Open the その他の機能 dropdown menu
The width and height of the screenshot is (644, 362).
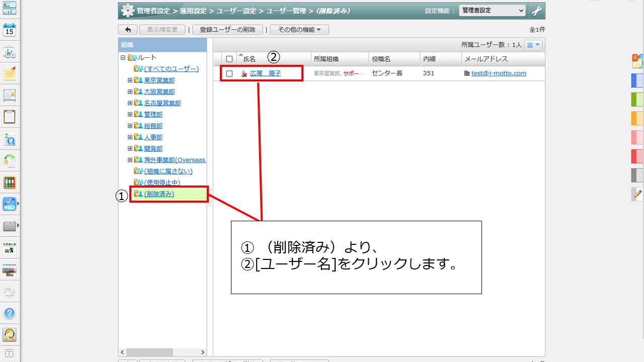299,30
